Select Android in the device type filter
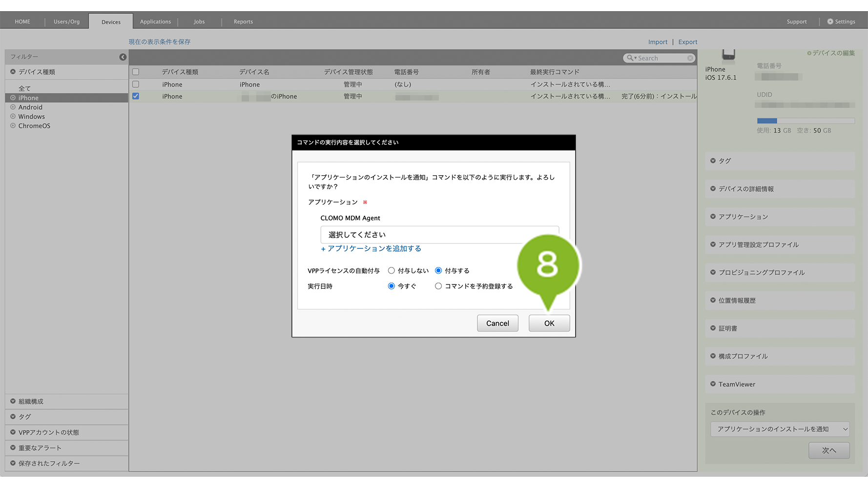The height and width of the screenshot is (488, 868). (30, 107)
